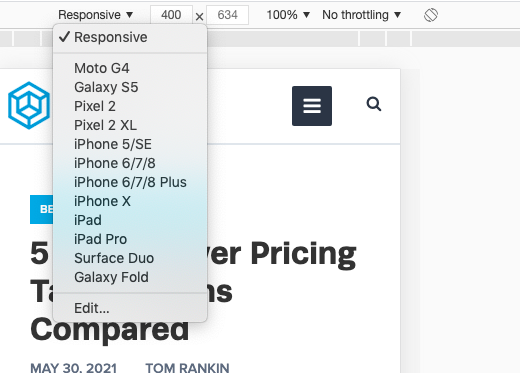This screenshot has width=520, height=373.
Task: Click the viewport height field showing 634
Action: 227,15
